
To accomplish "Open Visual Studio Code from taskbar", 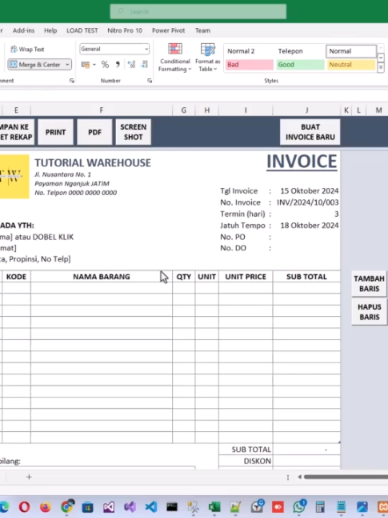I will (151, 507).
